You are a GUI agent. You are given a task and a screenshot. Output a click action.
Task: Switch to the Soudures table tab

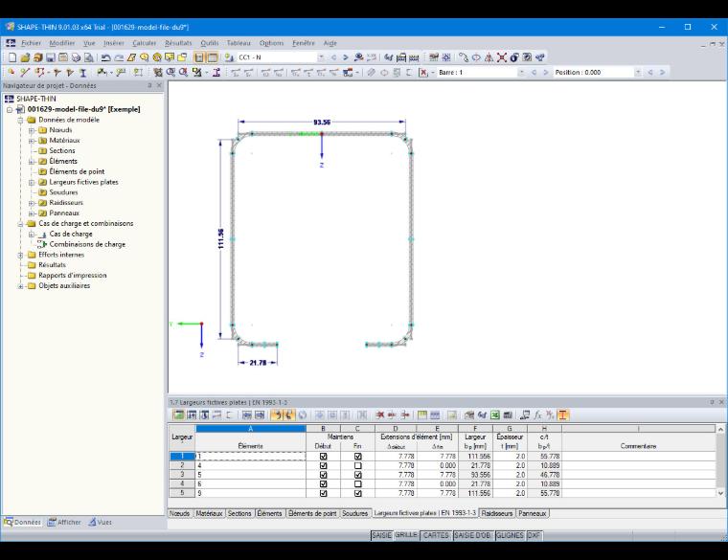[354, 514]
